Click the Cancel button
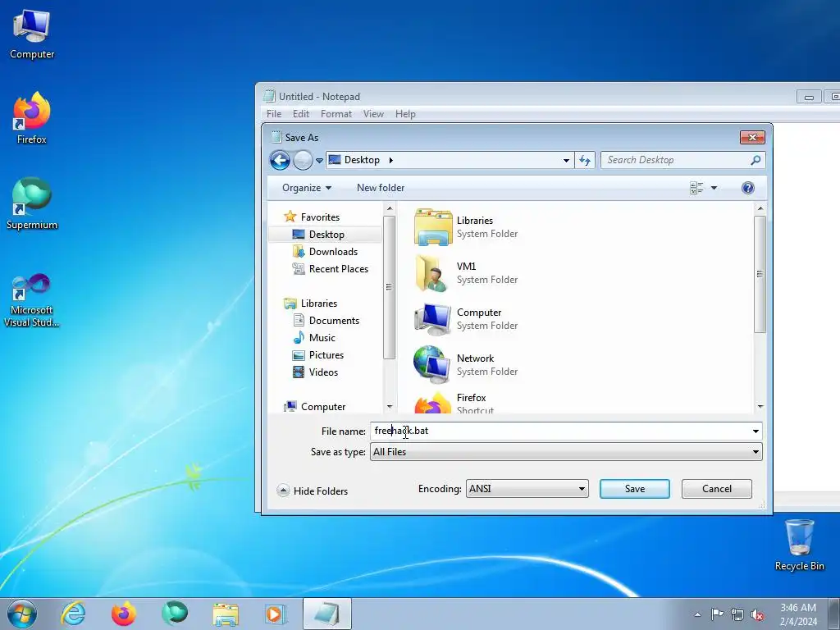This screenshot has width=840, height=630. pos(717,489)
